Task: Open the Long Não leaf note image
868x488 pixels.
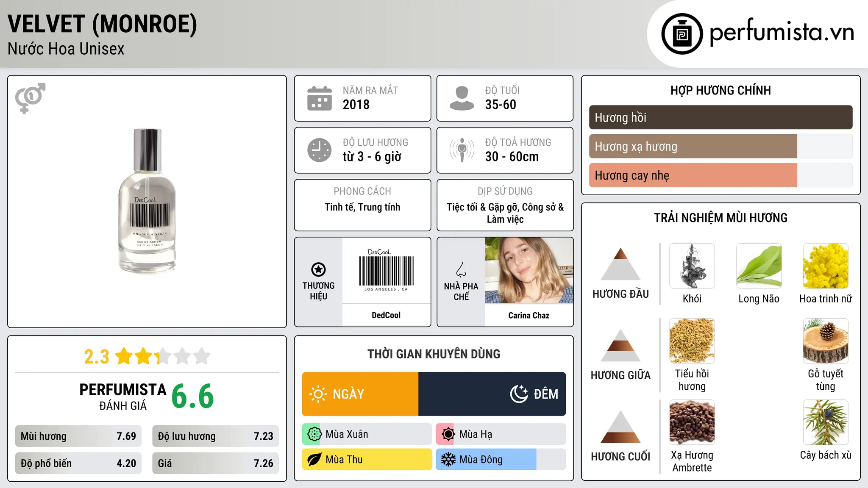Action: 759,266
